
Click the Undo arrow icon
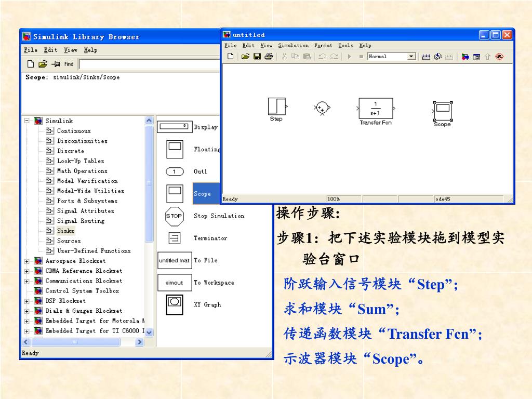point(322,56)
